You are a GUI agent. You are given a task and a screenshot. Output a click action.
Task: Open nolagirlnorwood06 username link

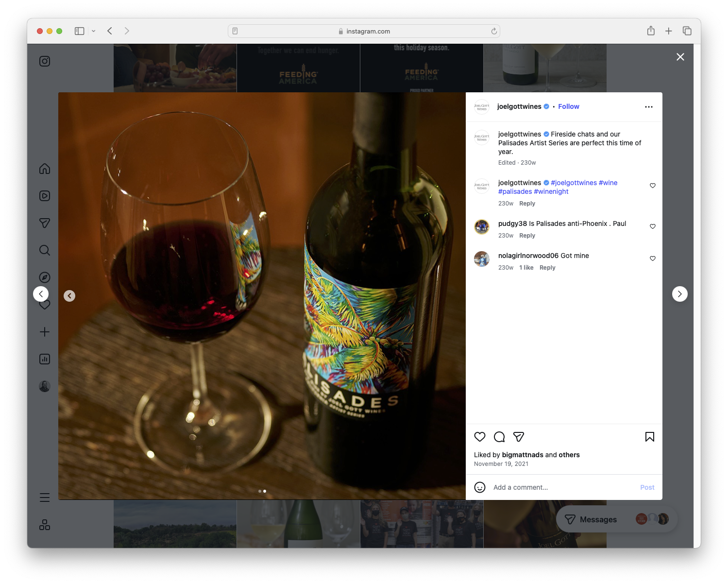pyautogui.click(x=528, y=256)
